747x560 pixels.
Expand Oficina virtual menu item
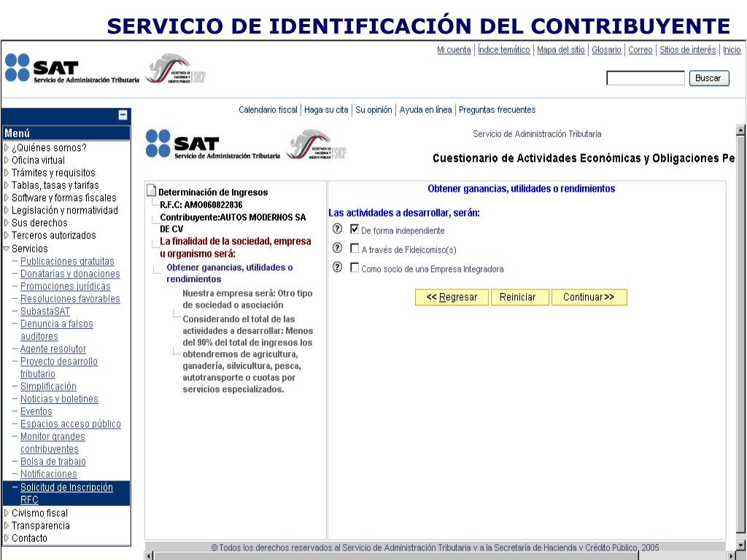tap(7, 160)
